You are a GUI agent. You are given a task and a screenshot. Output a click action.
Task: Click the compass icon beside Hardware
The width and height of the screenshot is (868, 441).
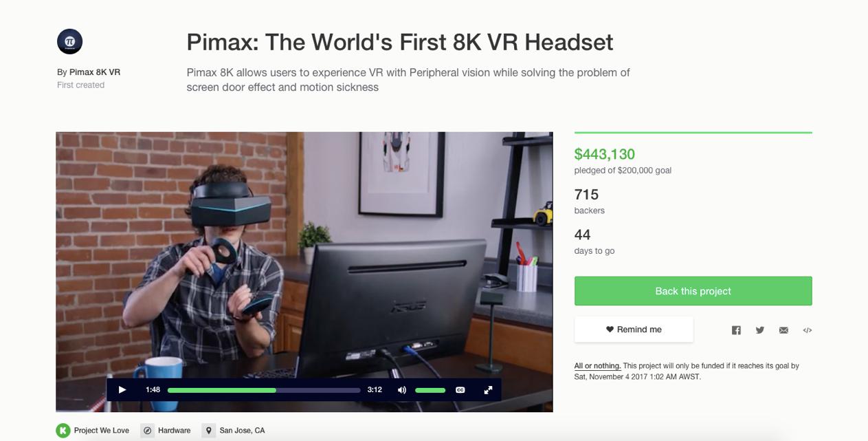click(147, 431)
